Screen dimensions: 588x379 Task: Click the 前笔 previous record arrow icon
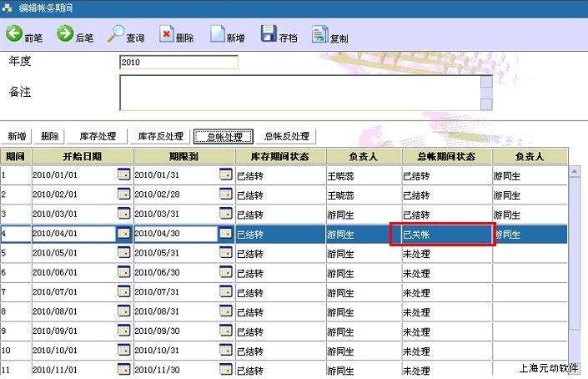[x=14, y=34]
